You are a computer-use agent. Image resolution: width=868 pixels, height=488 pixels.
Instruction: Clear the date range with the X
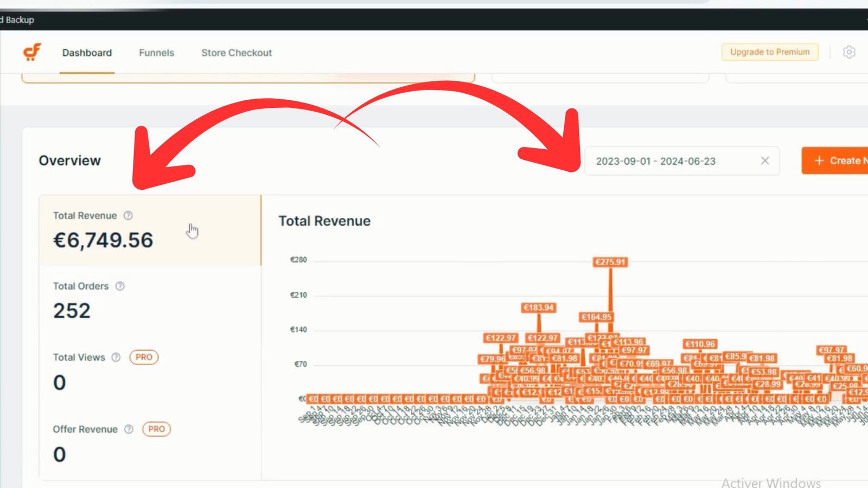[x=765, y=161]
